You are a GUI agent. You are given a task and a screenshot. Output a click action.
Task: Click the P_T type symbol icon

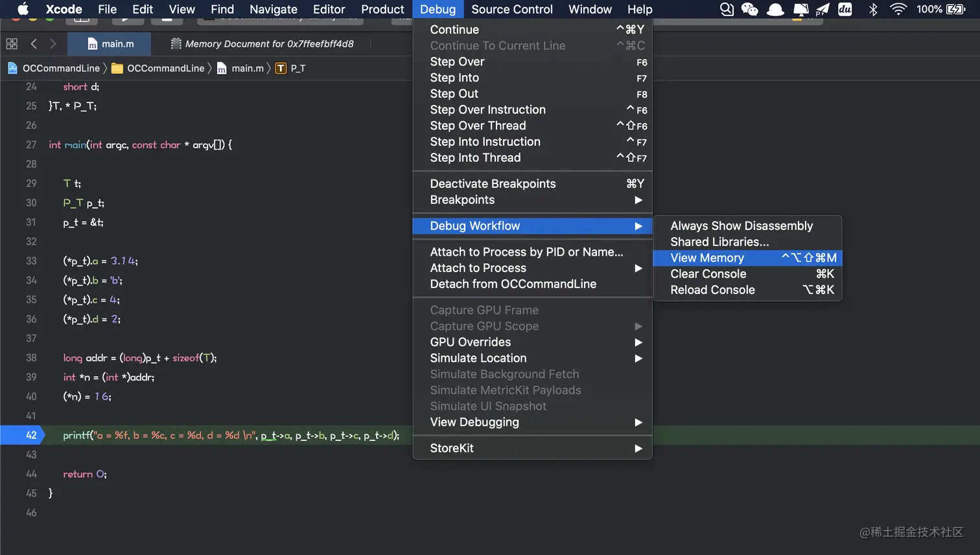click(281, 69)
